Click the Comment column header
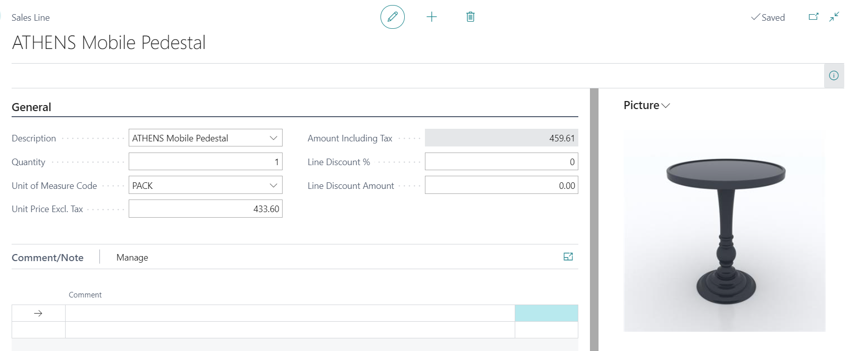Viewport: 868px width, 351px height. pos(85,295)
